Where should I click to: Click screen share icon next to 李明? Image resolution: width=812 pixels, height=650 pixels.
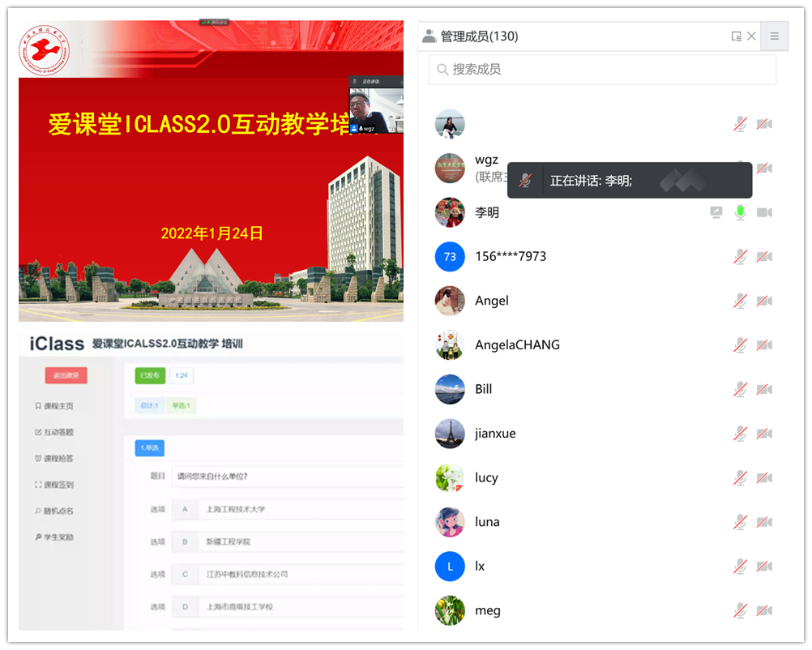coord(716,212)
